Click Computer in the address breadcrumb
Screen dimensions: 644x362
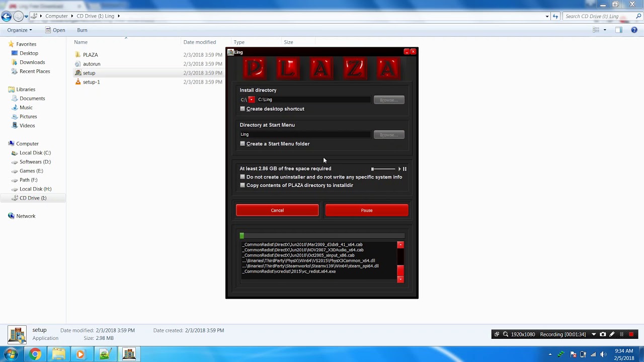[x=56, y=16]
